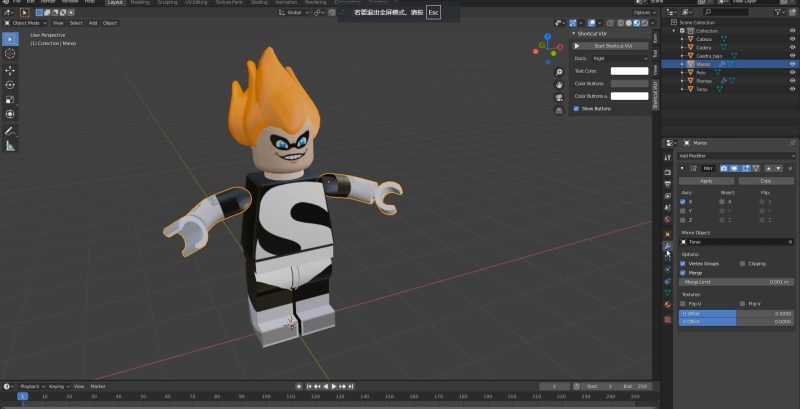Open Playback dropdown in timeline
The width and height of the screenshot is (800, 409).
pyautogui.click(x=32, y=387)
